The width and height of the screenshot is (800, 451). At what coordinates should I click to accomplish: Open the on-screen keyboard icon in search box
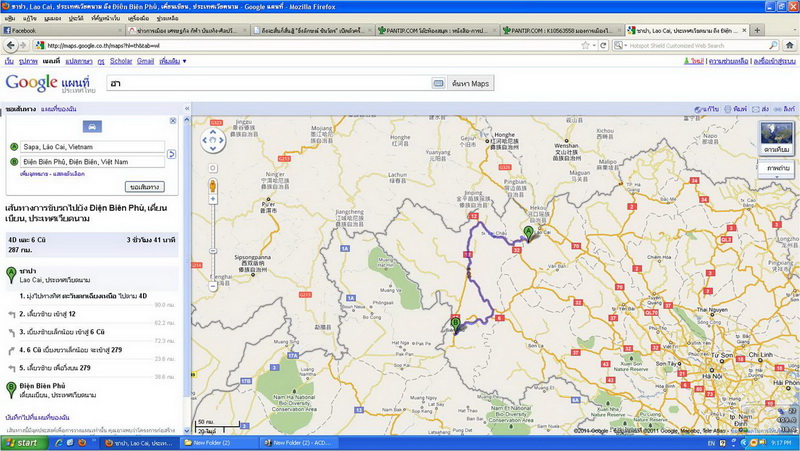tap(438, 83)
